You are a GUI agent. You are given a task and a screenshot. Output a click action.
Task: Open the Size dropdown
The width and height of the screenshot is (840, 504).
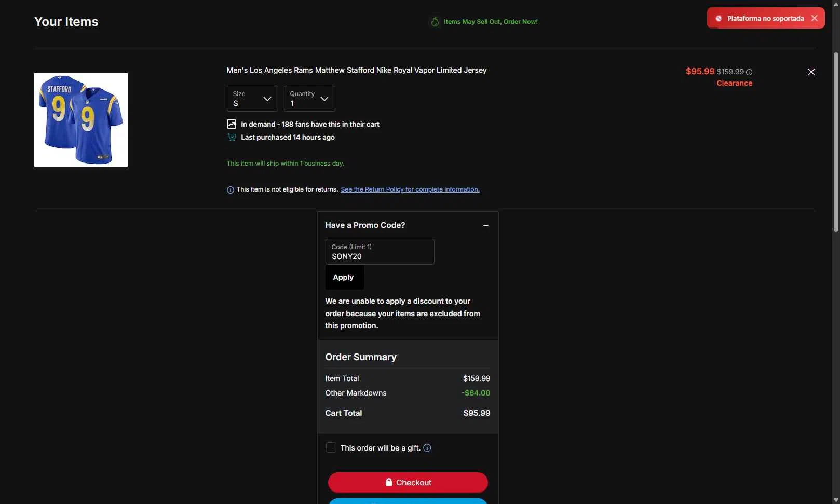click(252, 99)
